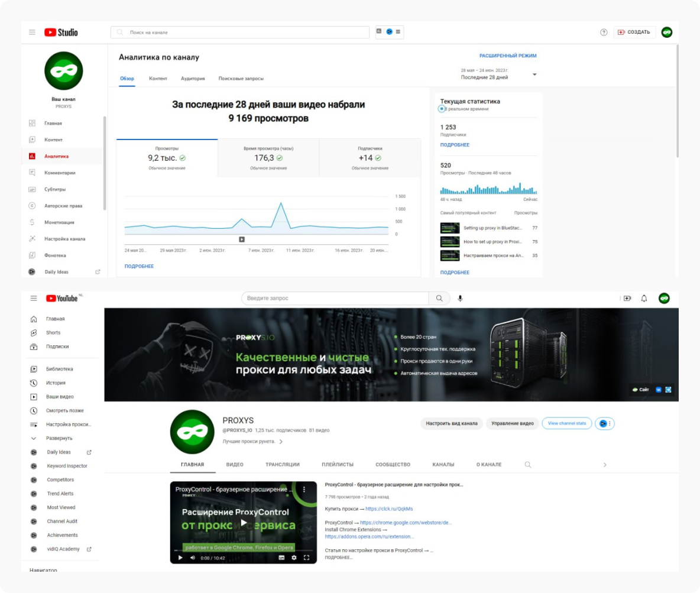Open the Studio help question mark icon
The height and width of the screenshot is (593, 700).
(604, 32)
